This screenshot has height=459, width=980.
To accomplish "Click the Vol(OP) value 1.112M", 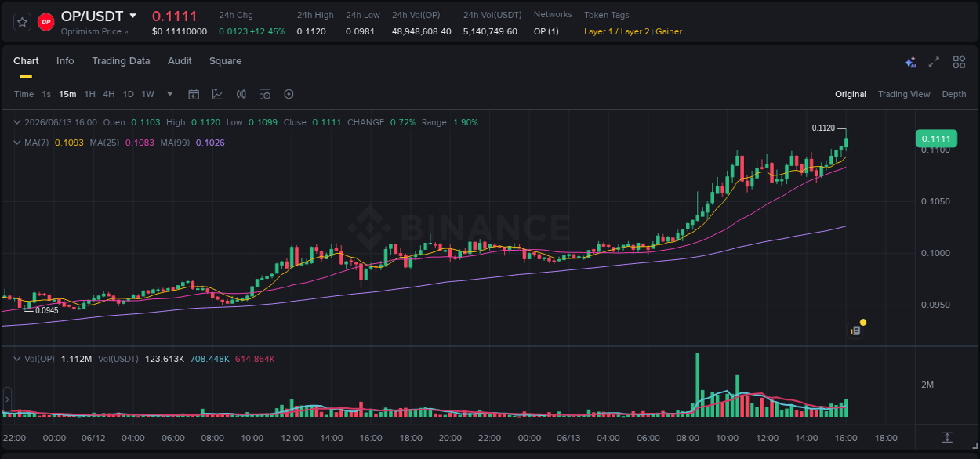I will [x=76, y=359].
